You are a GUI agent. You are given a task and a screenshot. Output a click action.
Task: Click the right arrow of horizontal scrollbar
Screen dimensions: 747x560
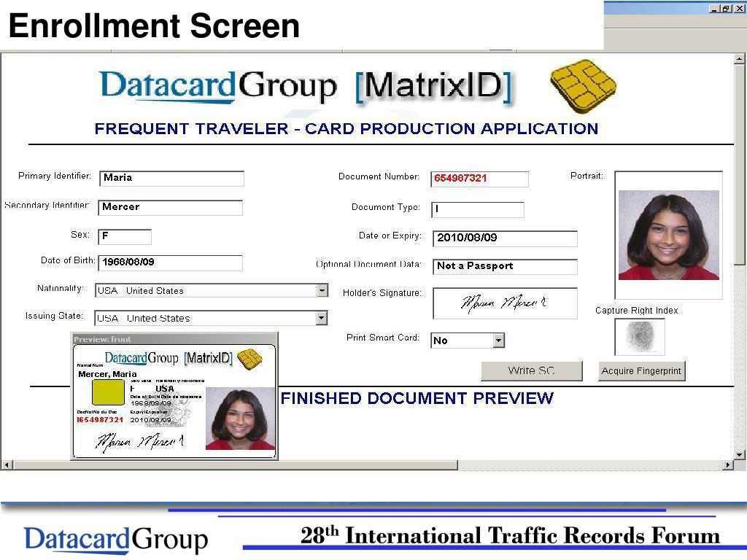pos(728,465)
